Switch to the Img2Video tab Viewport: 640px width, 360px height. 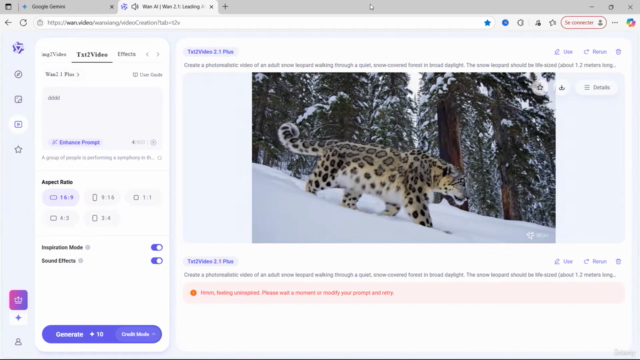pyautogui.click(x=54, y=54)
